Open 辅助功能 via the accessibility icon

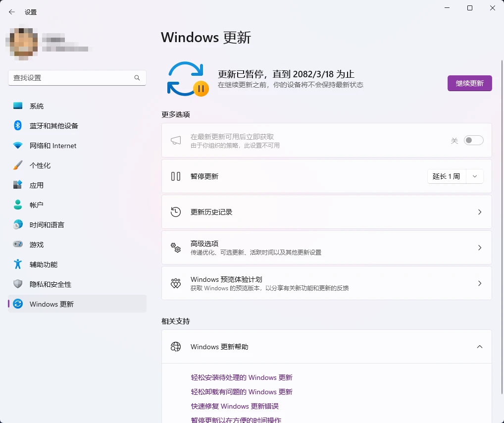pos(18,264)
